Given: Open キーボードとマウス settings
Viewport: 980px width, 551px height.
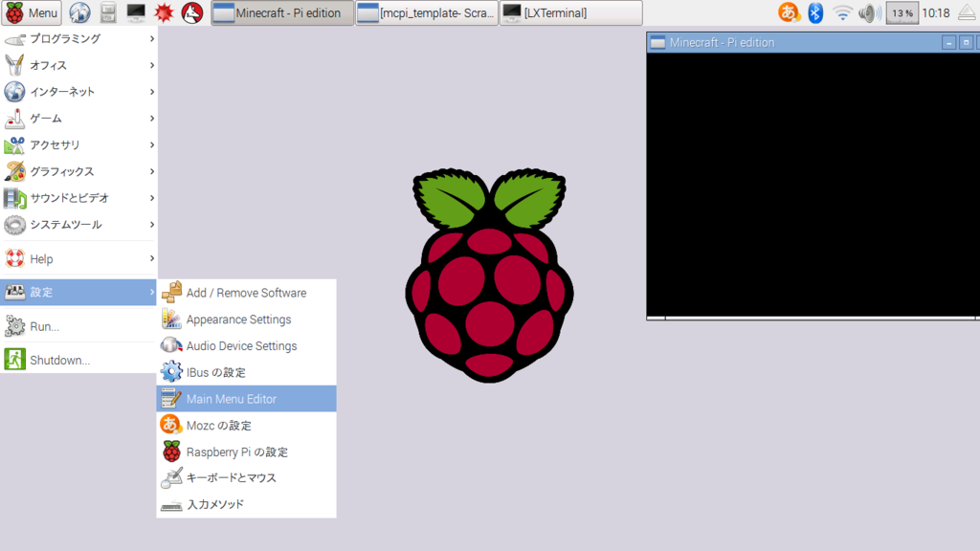Looking at the screenshot, I should (246, 478).
